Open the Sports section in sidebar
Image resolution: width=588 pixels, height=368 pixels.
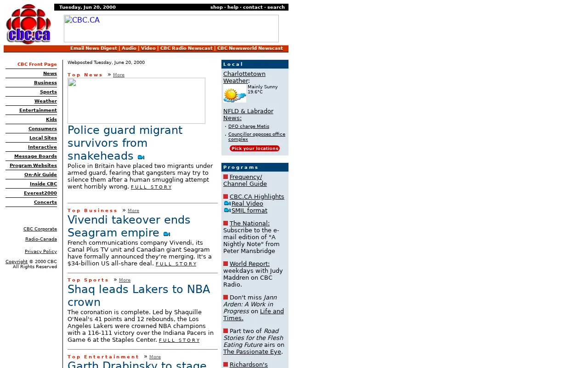tap(48, 92)
